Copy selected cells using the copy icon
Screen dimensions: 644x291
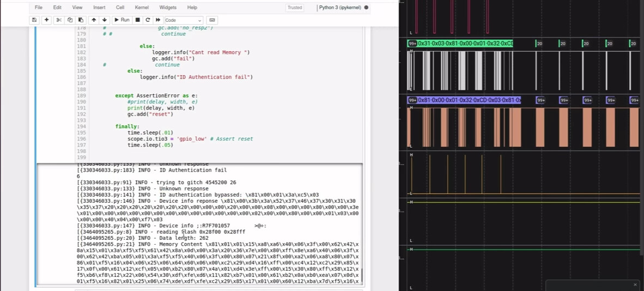[x=70, y=20]
